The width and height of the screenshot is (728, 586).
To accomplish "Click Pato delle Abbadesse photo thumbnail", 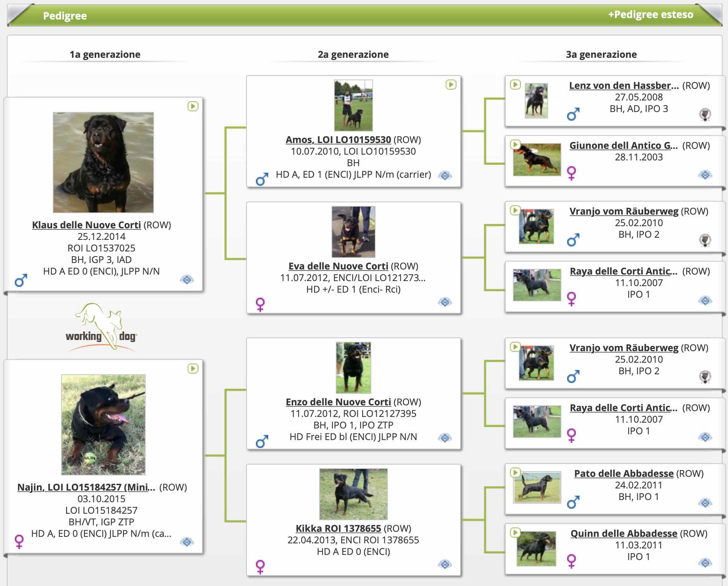I will tap(537, 487).
